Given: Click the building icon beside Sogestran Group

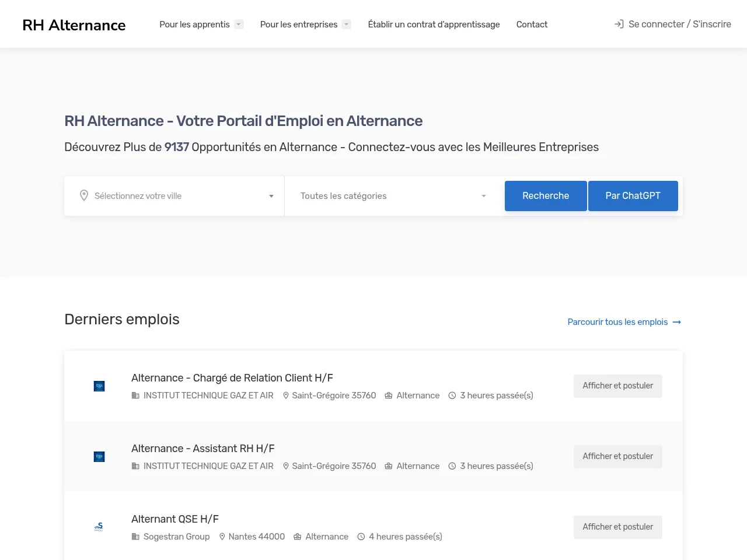Looking at the screenshot, I should (135, 537).
